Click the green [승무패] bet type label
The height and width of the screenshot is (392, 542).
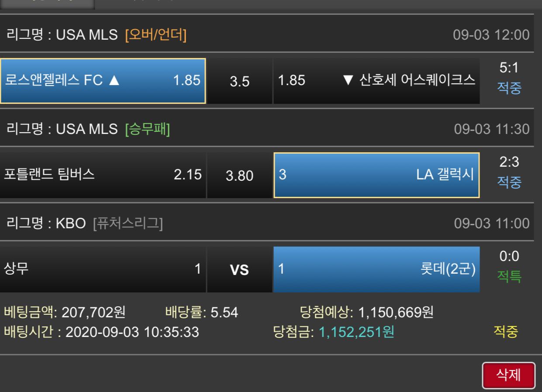147,129
